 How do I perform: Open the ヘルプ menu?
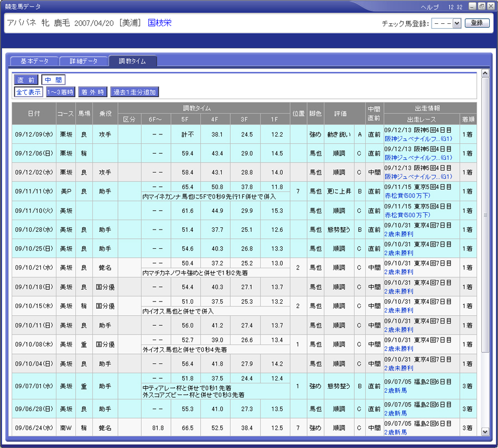coord(429,7)
